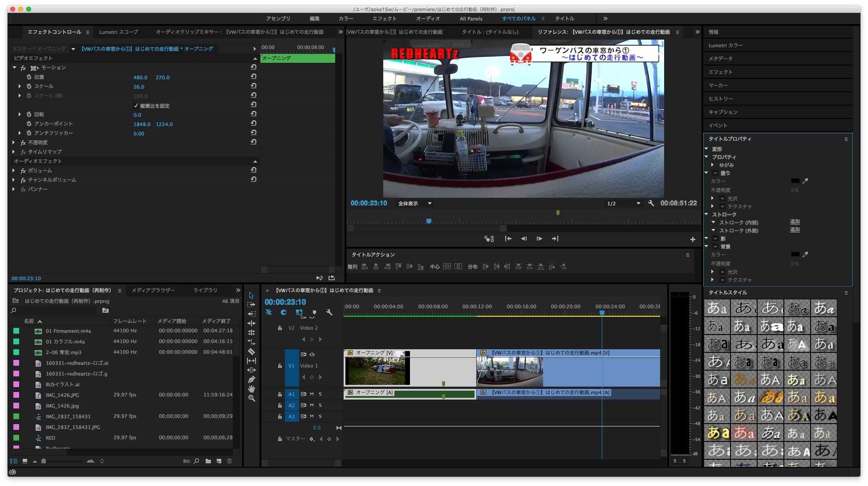Pick fill color with eyedropper
This screenshot has width=868, height=486.
tap(805, 181)
